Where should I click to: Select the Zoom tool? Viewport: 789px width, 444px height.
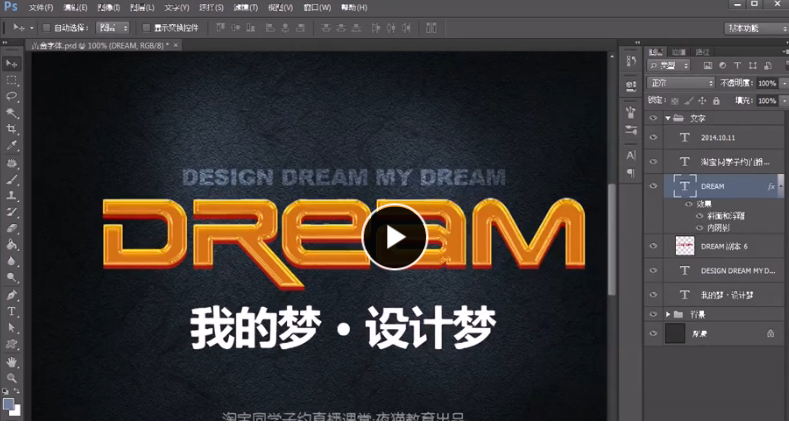click(11, 378)
